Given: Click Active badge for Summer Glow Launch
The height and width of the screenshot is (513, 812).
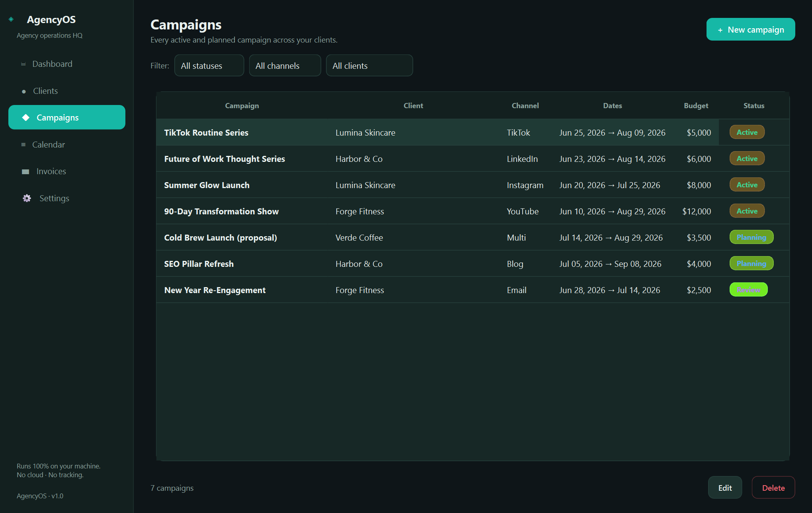Looking at the screenshot, I should point(747,185).
